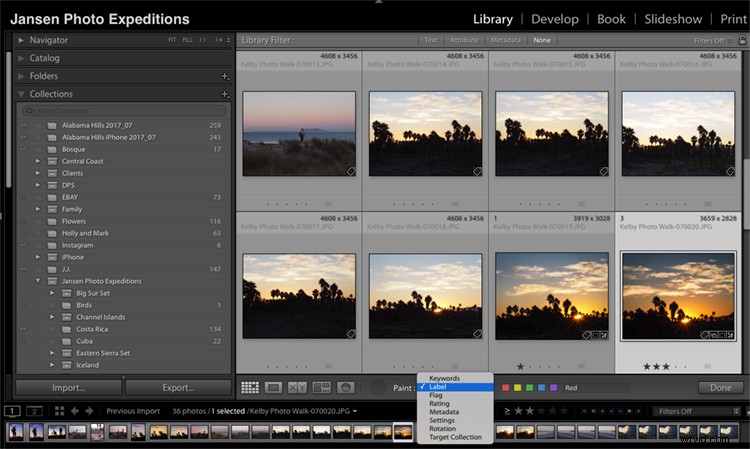
Task: Click second window display button 2
Action: point(34,411)
